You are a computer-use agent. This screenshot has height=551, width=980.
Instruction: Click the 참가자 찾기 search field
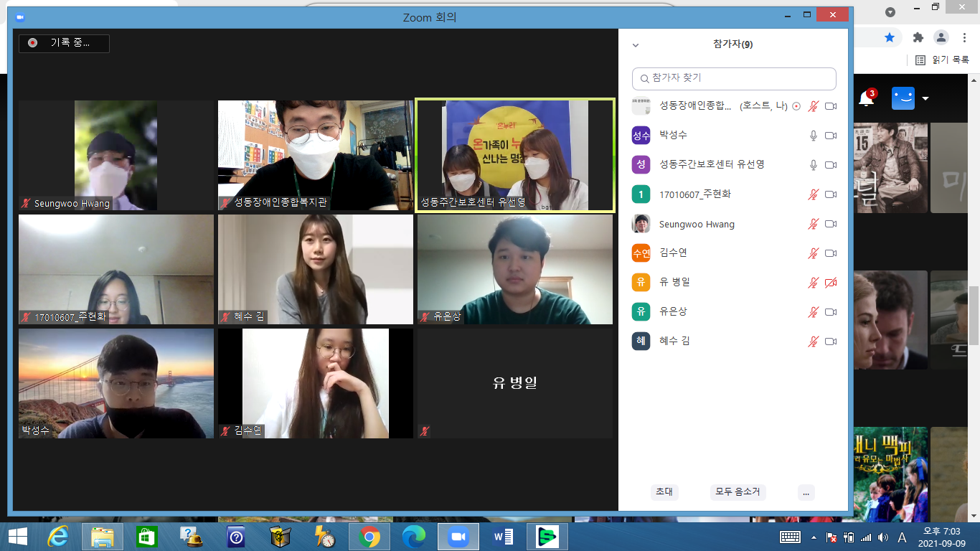tap(734, 78)
